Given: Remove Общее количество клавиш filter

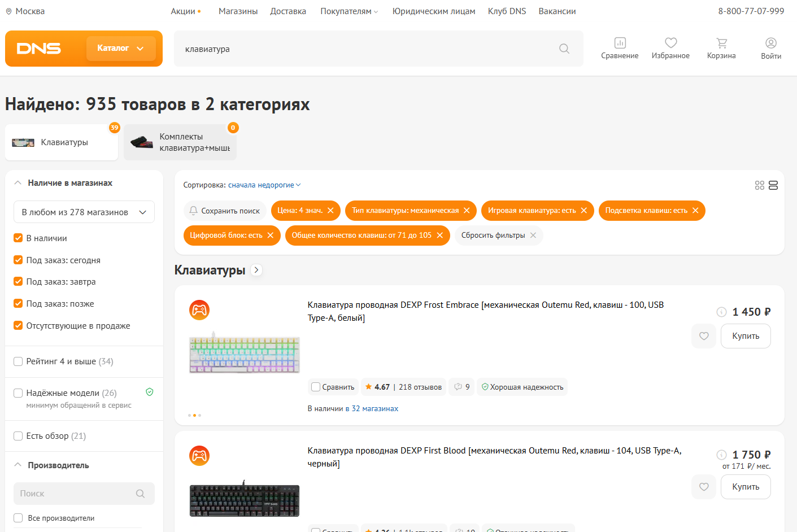Looking at the screenshot, I should (x=439, y=236).
